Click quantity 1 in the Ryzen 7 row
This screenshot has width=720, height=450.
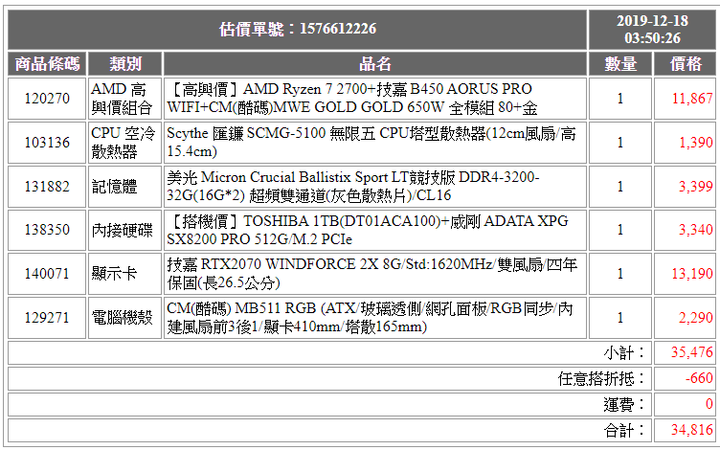(x=620, y=98)
